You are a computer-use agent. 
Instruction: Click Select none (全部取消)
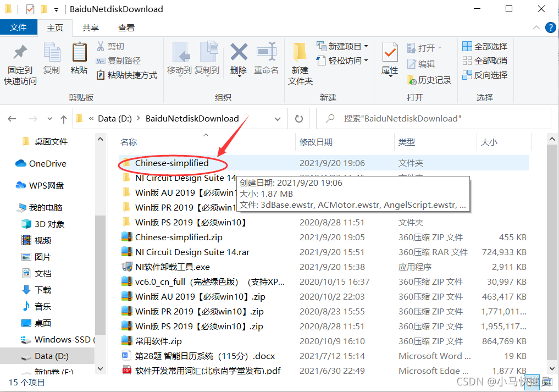485,60
